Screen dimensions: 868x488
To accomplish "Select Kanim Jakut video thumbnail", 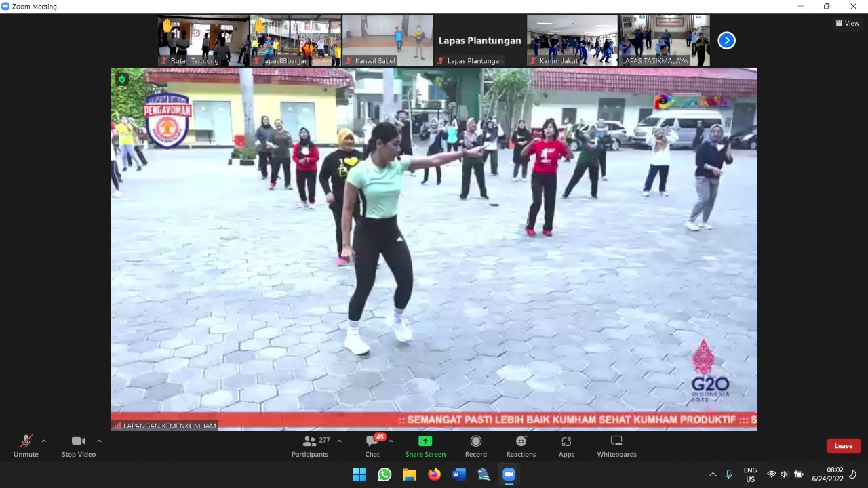I will [x=572, y=41].
